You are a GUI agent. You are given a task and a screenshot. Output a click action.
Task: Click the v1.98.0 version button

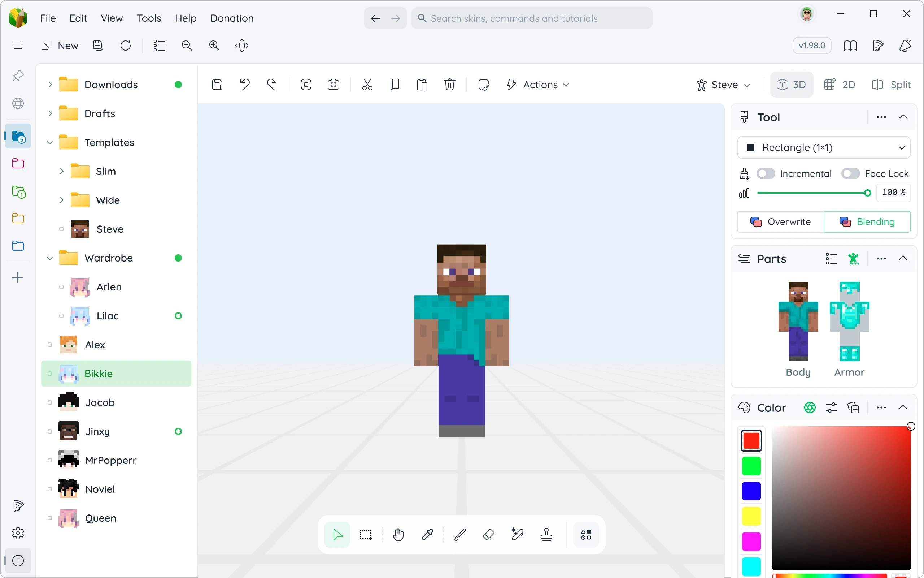pyautogui.click(x=812, y=46)
